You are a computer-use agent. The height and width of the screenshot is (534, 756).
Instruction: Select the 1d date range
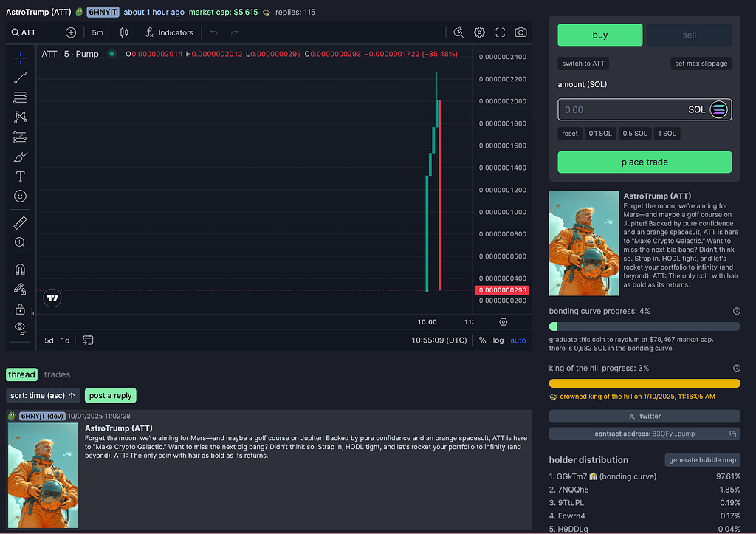[65, 340]
